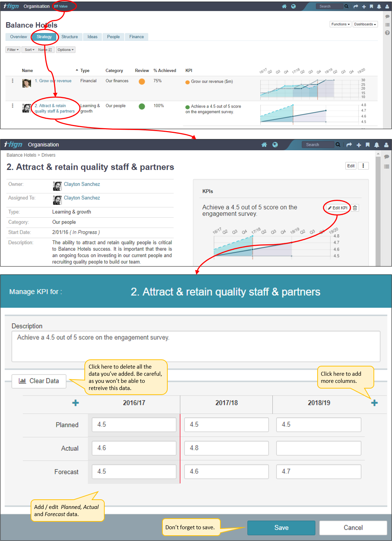The height and width of the screenshot is (541, 392).
Task: Click the 'Balance Hotels > Drivers' breadcrumb
Action: (31, 155)
